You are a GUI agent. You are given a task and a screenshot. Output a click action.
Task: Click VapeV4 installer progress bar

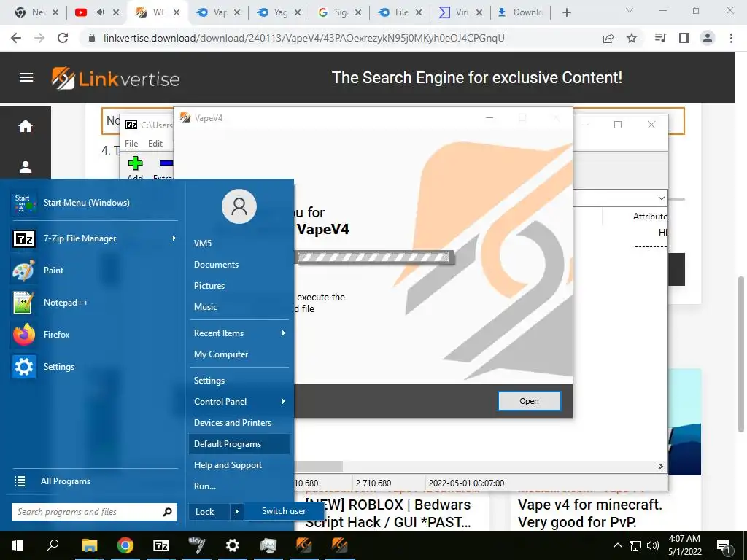click(x=373, y=257)
